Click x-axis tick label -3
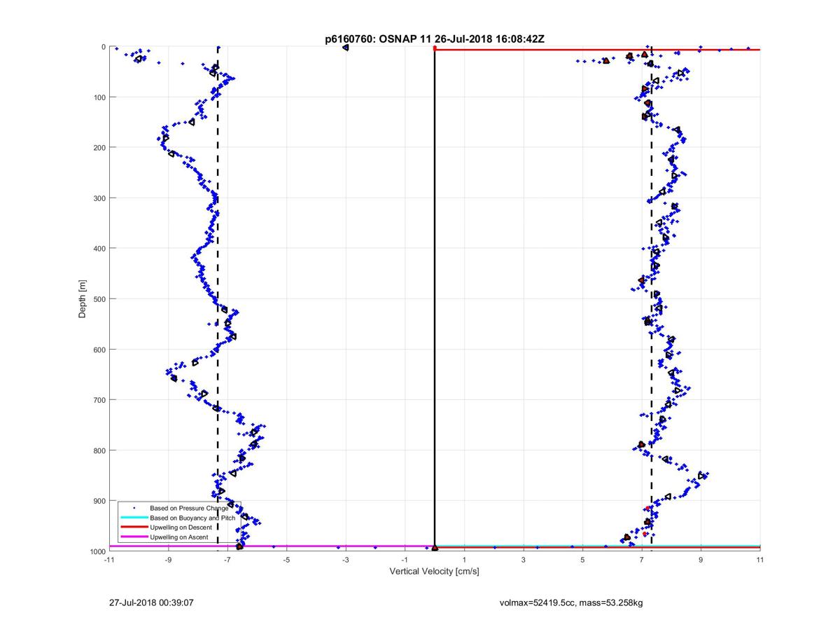 coord(345,560)
